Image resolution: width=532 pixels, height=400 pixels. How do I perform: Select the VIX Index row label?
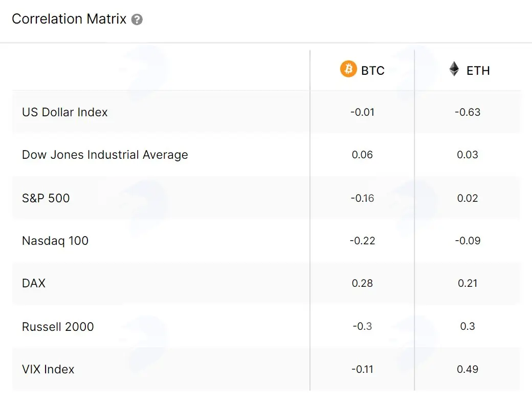(x=48, y=369)
